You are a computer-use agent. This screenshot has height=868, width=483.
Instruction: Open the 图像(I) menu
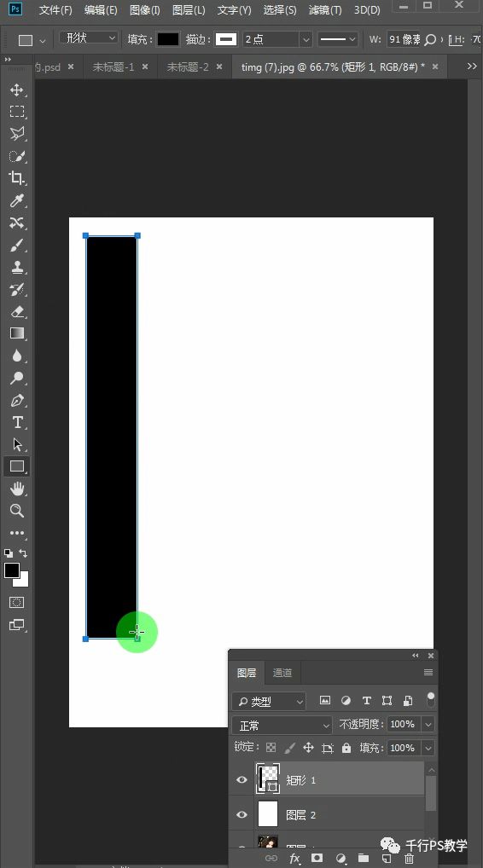(x=144, y=10)
